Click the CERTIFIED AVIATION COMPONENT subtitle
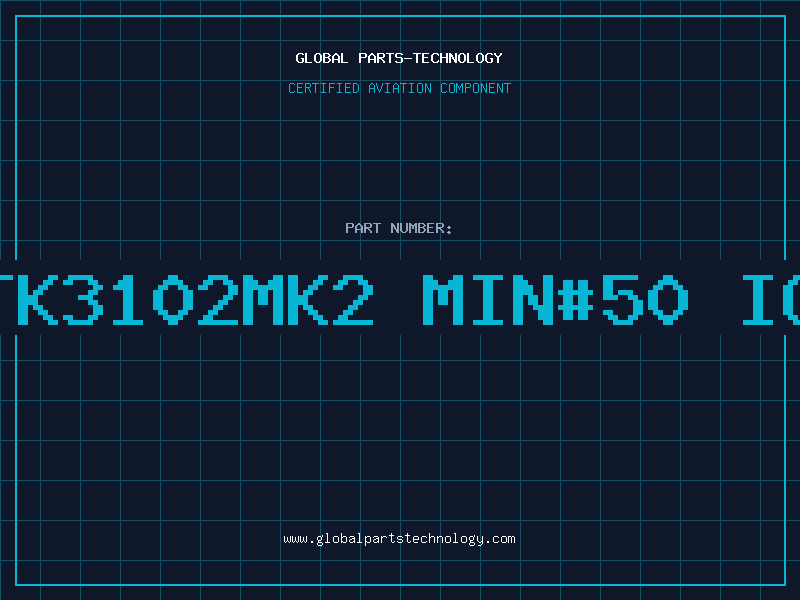This screenshot has height=600, width=800. coord(399,88)
